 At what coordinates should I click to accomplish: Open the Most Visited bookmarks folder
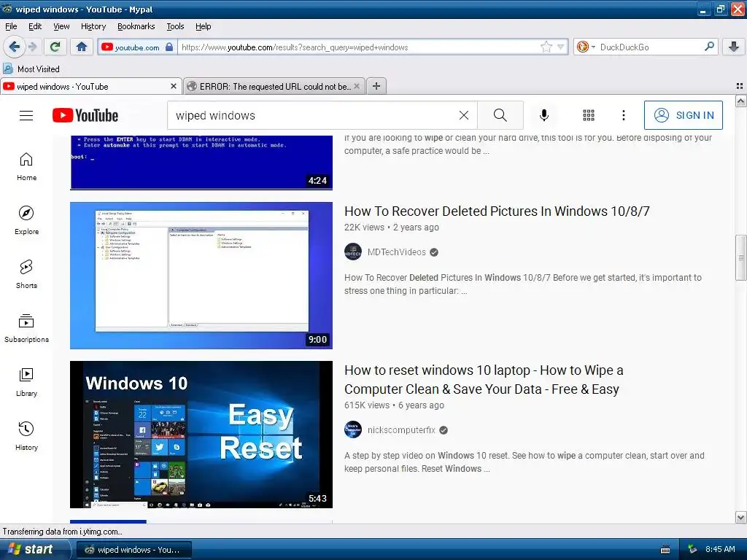(x=31, y=69)
